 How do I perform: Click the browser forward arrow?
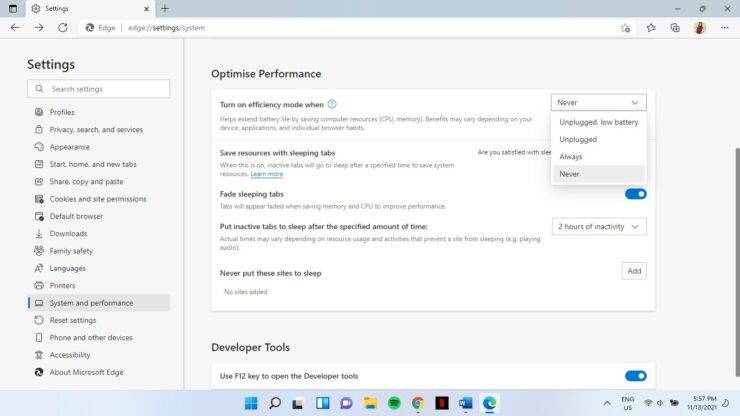(x=39, y=28)
